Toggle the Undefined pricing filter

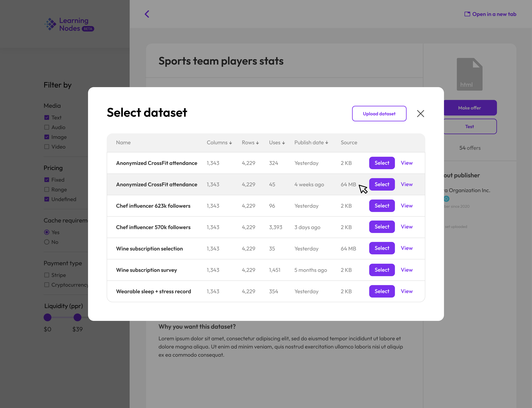click(x=46, y=199)
